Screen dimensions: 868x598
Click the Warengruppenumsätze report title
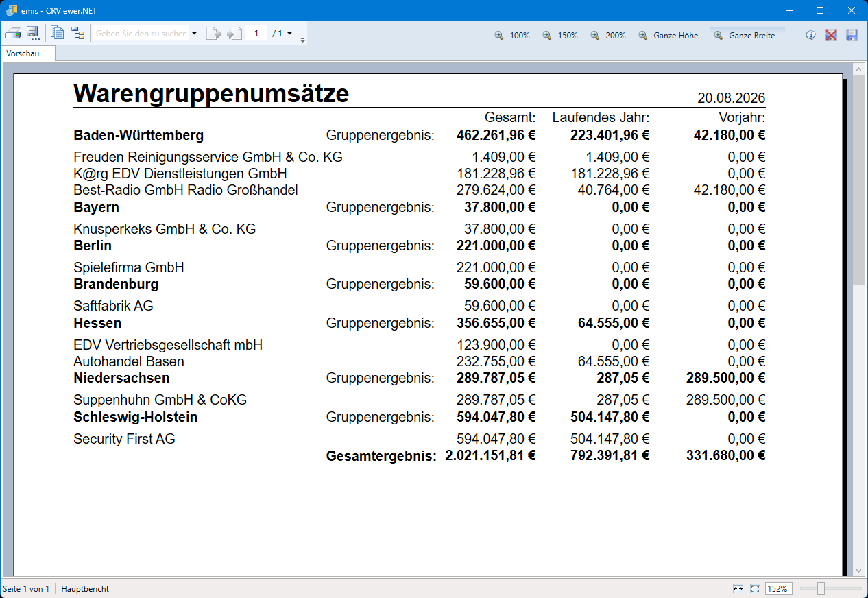pyautogui.click(x=211, y=94)
